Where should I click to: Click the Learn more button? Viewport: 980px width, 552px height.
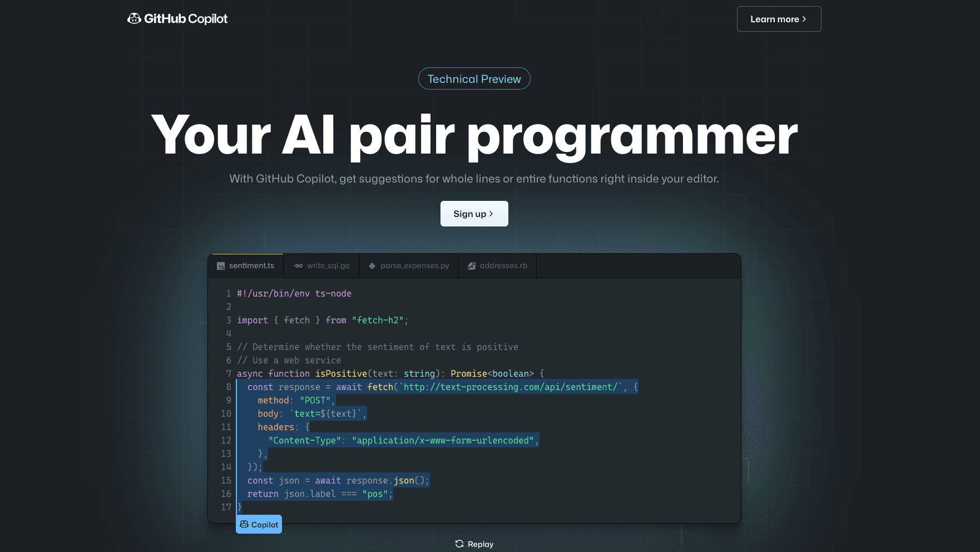pyautogui.click(x=778, y=19)
